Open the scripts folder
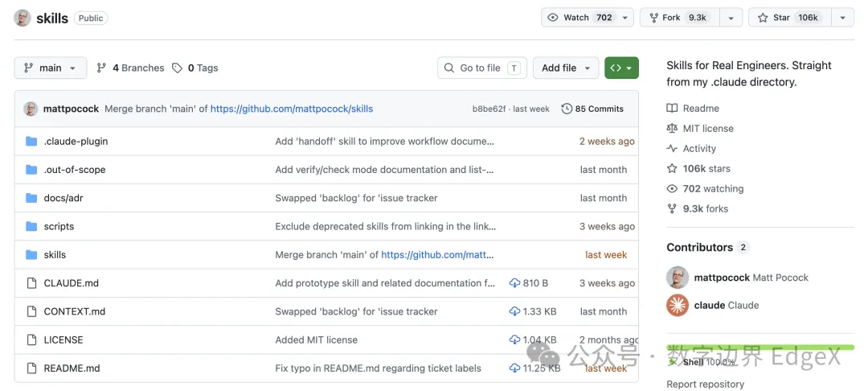 click(x=59, y=226)
